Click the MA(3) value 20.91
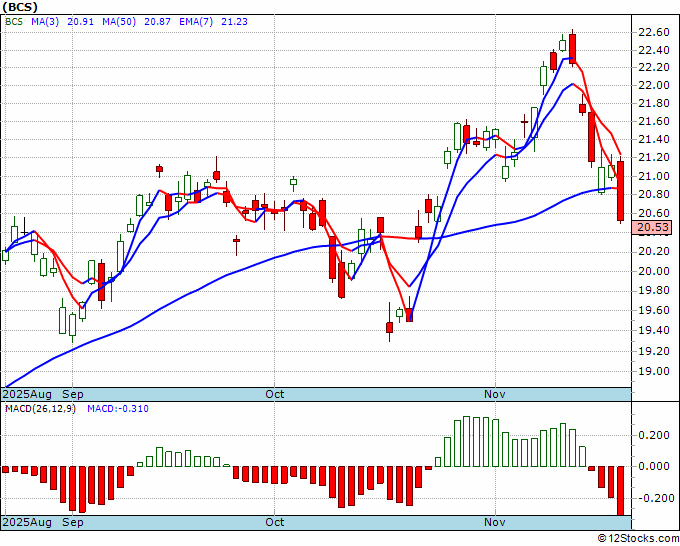This screenshot has height=546, width=680. (x=80, y=21)
